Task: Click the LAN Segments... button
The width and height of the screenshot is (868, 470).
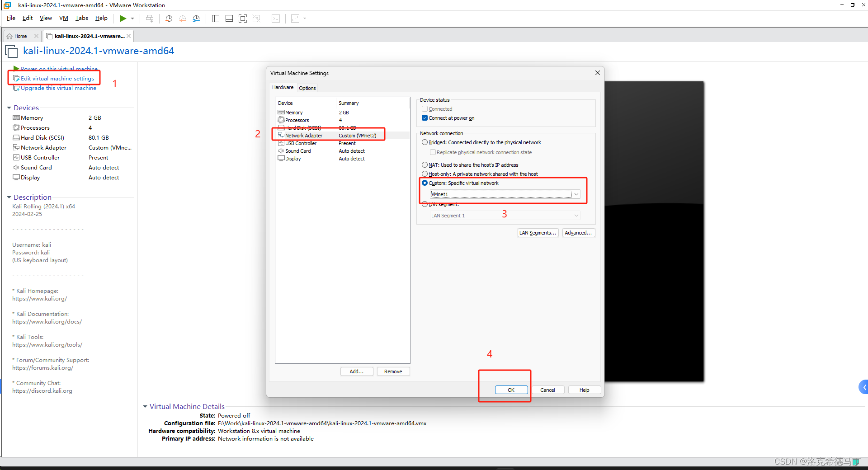Action: click(538, 233)
